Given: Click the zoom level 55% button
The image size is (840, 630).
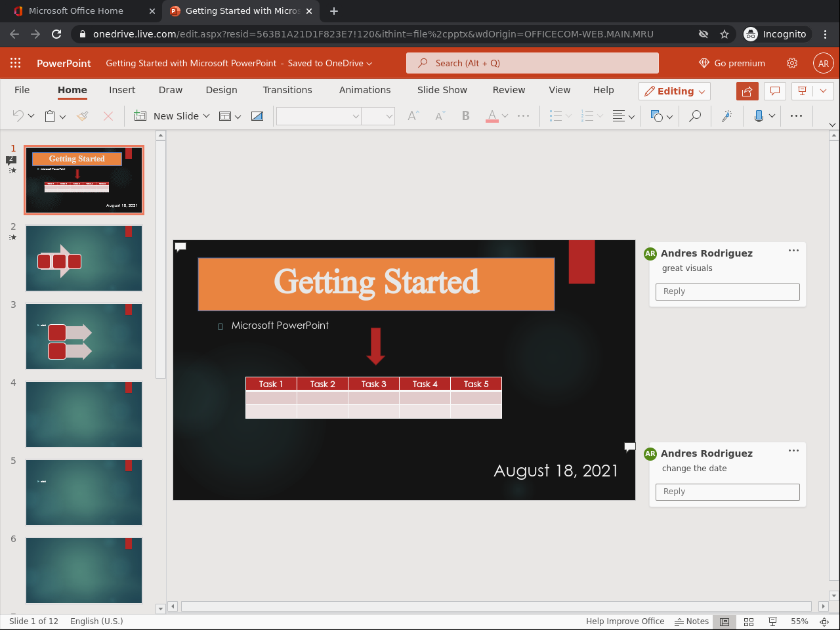Looking at the screenshot, I should [x=799, y=621].
